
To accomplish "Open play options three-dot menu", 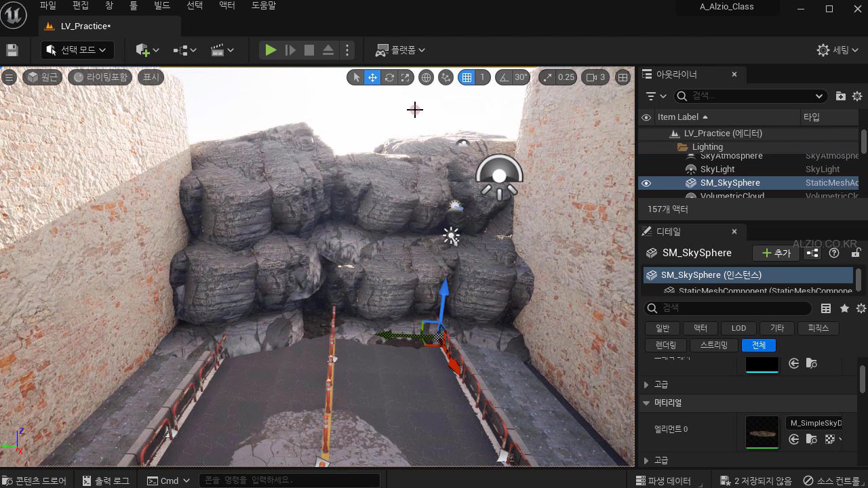I will (x=347, y=50).
